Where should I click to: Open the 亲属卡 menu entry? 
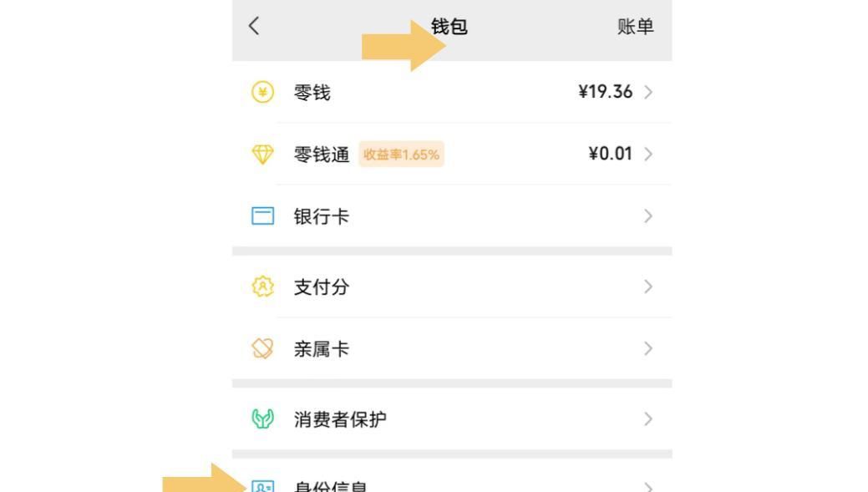[x=322, y=349]
